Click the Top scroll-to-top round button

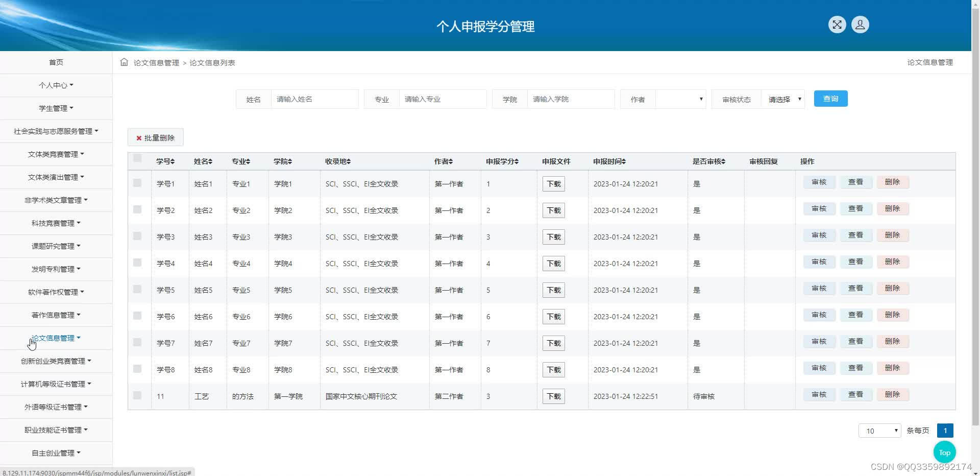pos(945,453)
